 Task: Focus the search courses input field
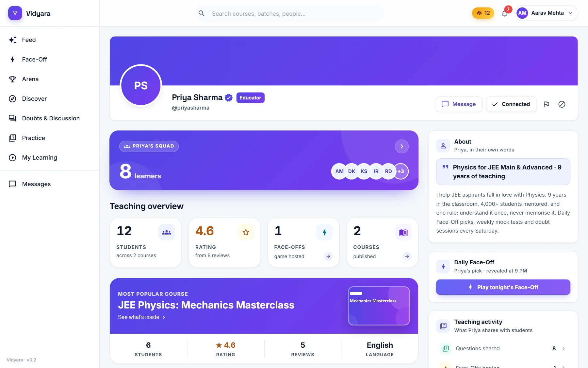289,13
